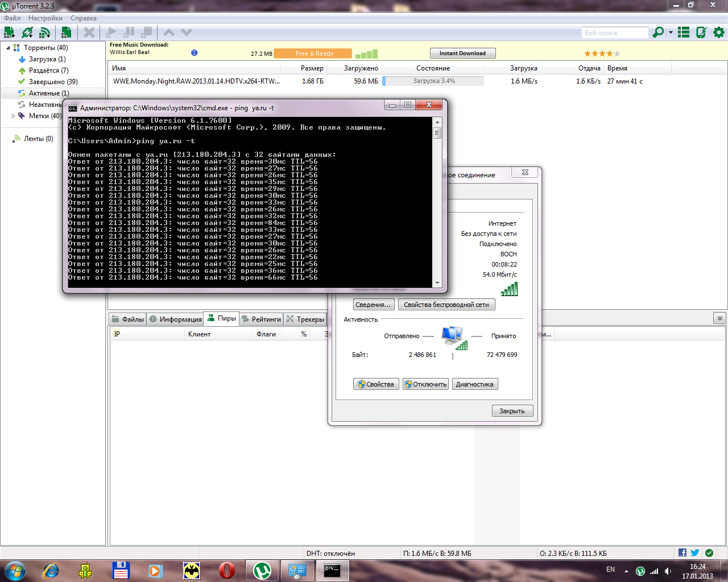Screen dimensions: 728x582
Task: Expand the Метки (40) tree node
Action: [x=14, y=116]
